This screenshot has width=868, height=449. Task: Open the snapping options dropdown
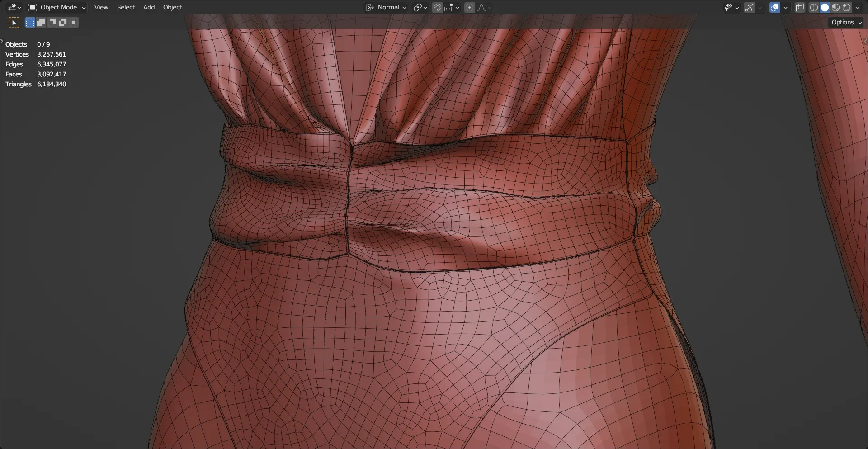tap(452, 7)
